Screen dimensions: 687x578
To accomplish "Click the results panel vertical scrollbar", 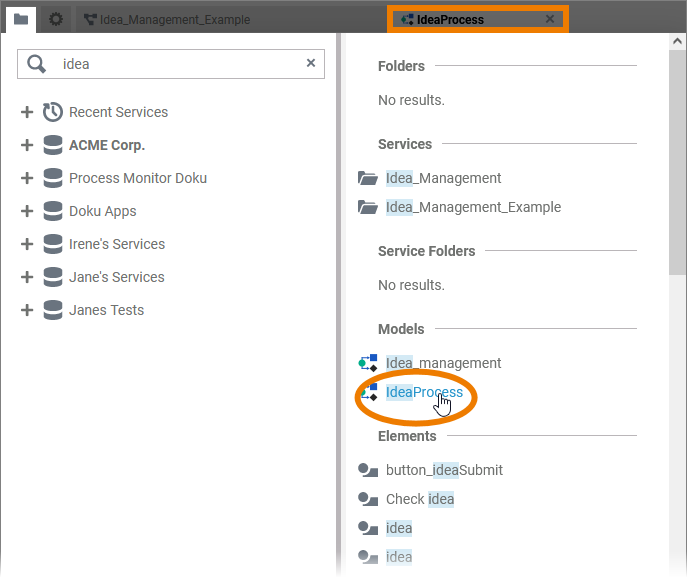I will click(x=678, y=150).
